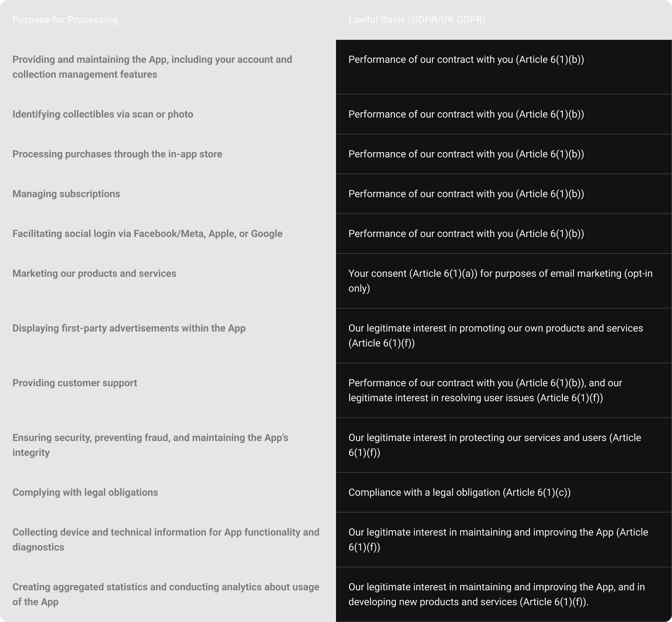Click "Displaying first-party advertisements" purpose cell
Screen dimensions: 672x622
[x=129, y=328]
